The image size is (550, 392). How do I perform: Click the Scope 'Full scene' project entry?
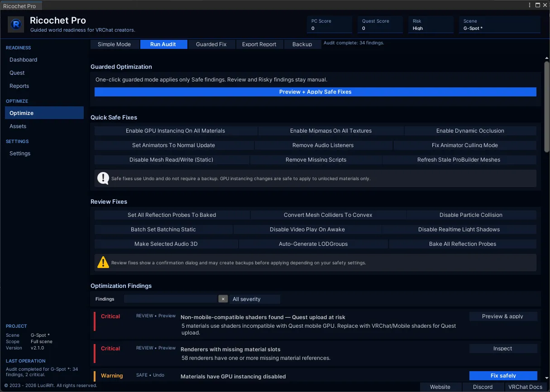point(29,342)
